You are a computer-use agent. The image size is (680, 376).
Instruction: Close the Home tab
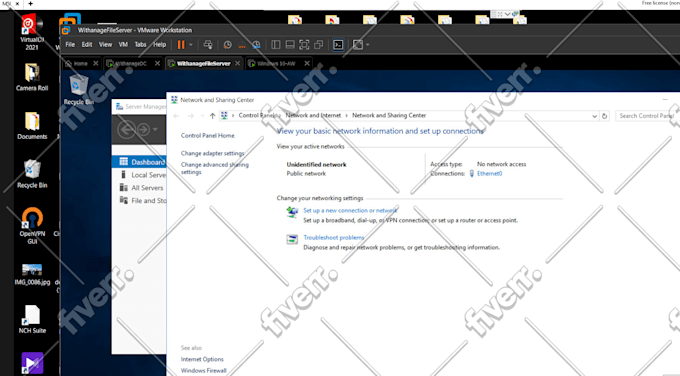pos(96,63)
